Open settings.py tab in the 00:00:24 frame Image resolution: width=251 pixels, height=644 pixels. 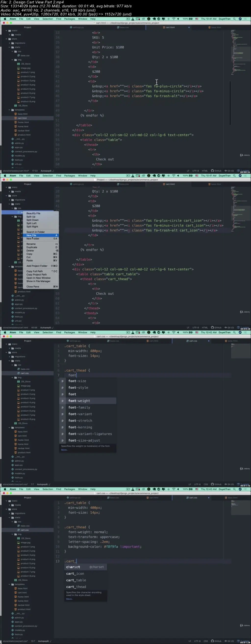77,27
